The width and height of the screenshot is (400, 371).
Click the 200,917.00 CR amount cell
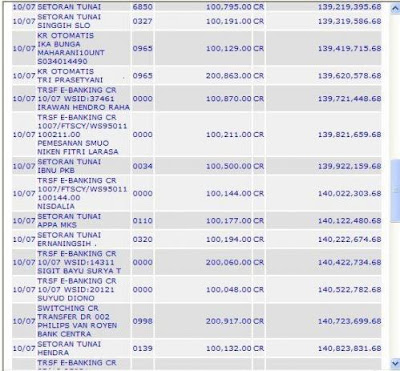235,321
